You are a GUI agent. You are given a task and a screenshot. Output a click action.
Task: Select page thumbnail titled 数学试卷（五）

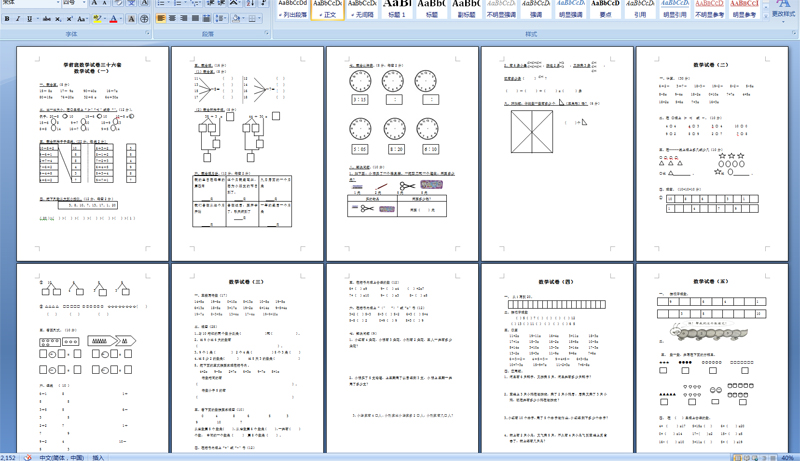point(712,358)
